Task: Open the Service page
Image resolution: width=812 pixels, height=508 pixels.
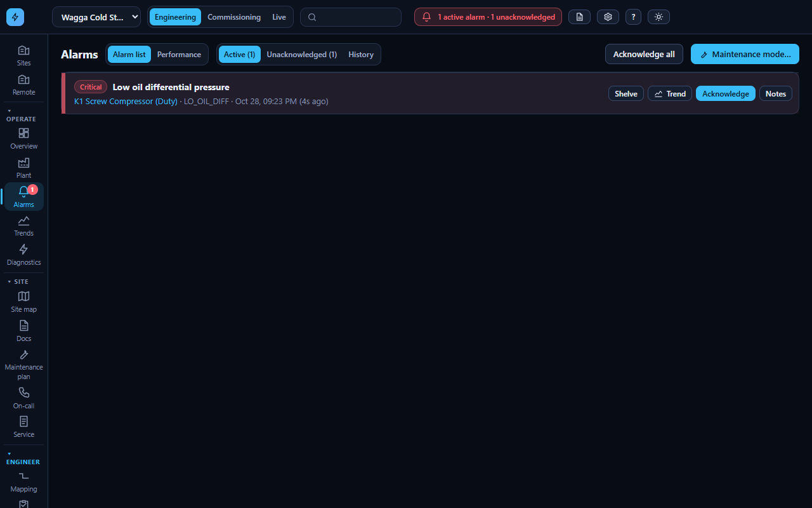Action: 23,427
